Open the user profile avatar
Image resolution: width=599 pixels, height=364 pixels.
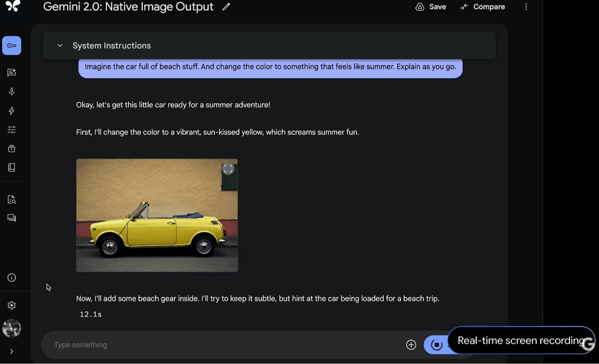[12, 328]
